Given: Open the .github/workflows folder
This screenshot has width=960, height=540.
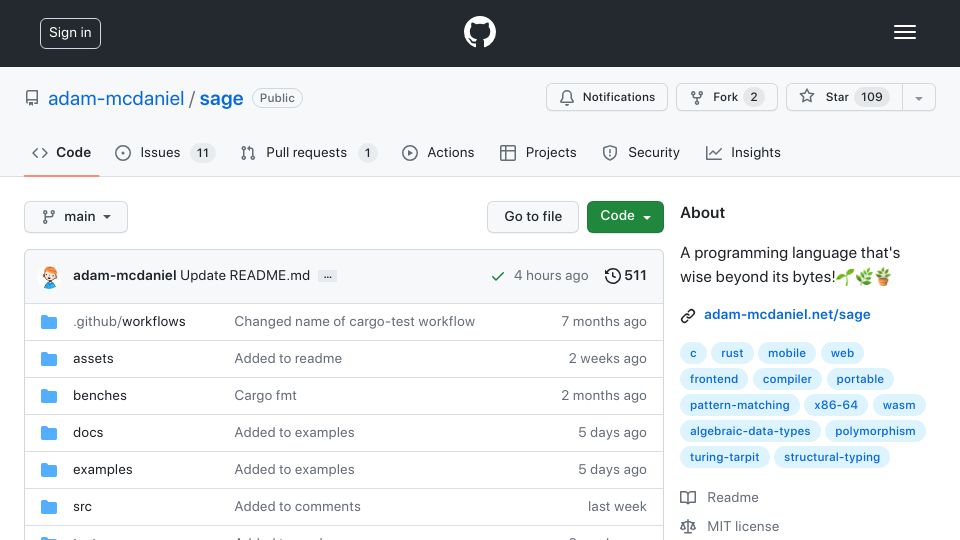Looking at the screenshot, I should [129, 321].
